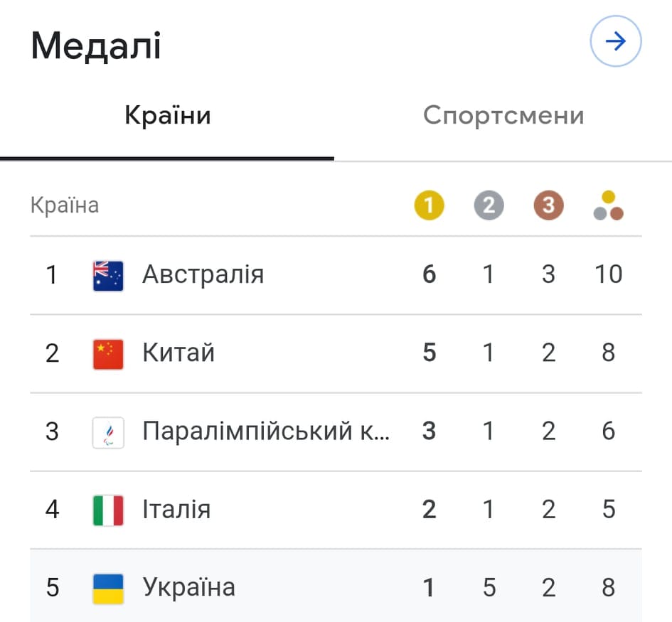Switch to the Спортсмени tab
Image resolution: width=672 pixels, height=622 pixels.
(x=503, y=116)
